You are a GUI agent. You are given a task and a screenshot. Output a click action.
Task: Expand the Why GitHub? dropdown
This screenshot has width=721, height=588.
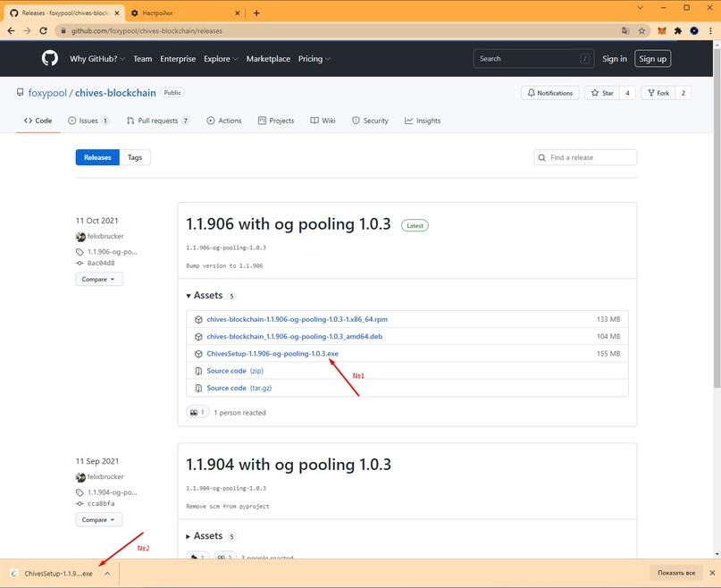pos(97,59)
